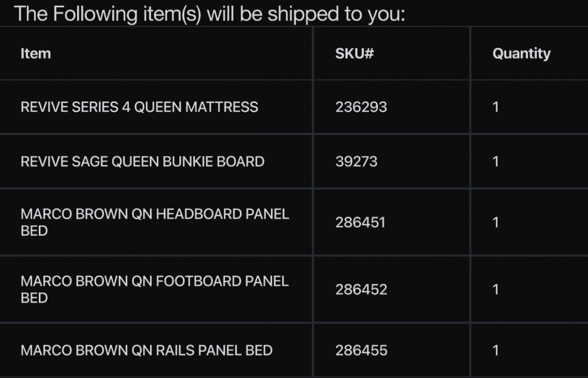Viewport: 588px width, 378px height.
Task: Click SKU number 286455
Action: tap(361, 350)
